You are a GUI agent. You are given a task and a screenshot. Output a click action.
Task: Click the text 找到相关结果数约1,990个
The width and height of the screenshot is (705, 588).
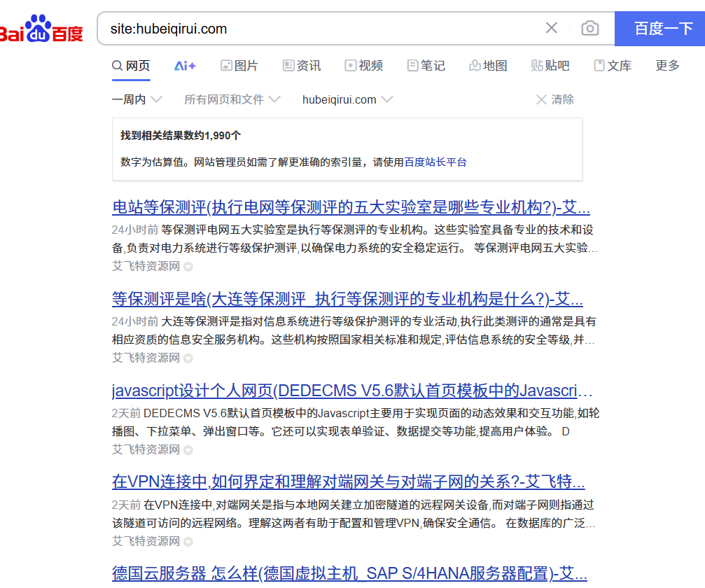181,135
